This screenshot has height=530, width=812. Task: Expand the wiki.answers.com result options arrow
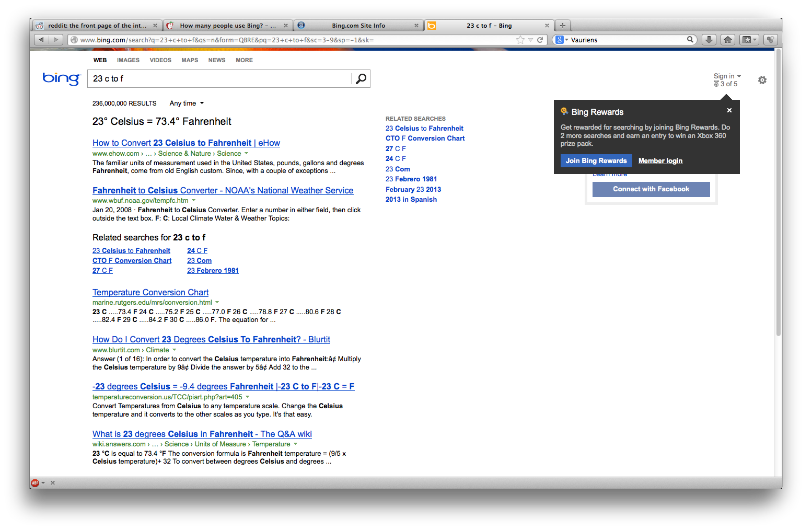point(295,444)
